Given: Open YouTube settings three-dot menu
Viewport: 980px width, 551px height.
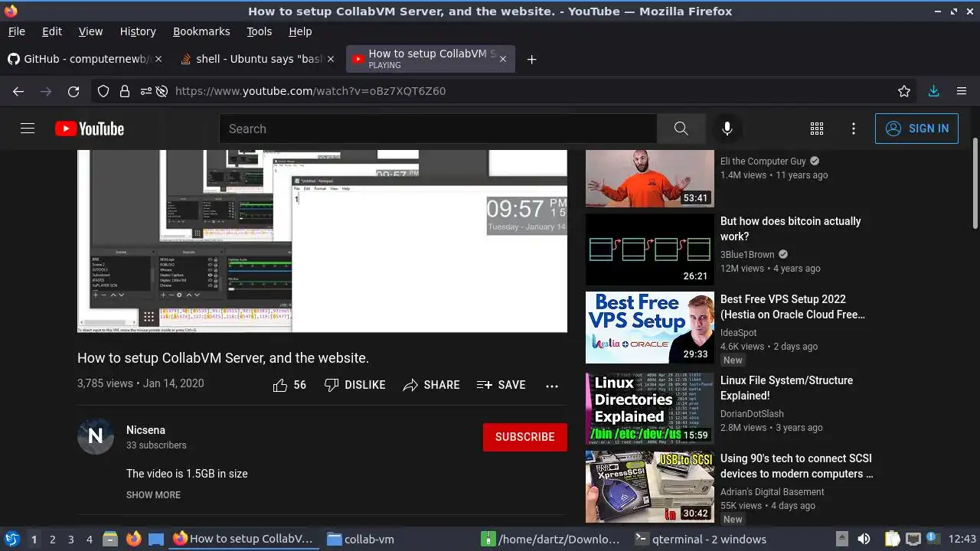Looking at the screenshot, I should (x=854, y=129).
